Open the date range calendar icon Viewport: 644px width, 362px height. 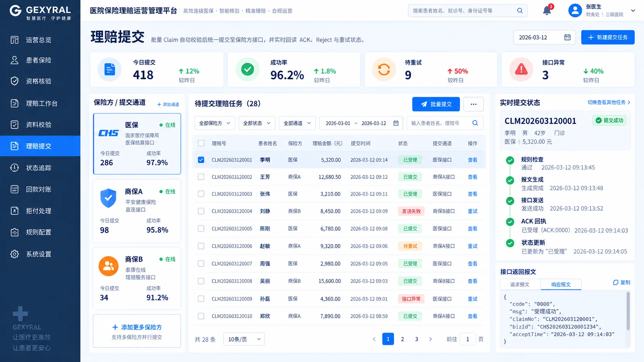(x=396, y=123)
